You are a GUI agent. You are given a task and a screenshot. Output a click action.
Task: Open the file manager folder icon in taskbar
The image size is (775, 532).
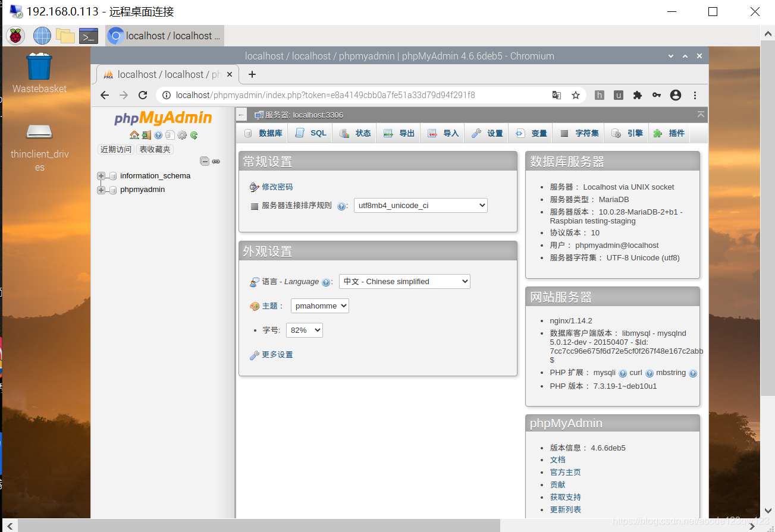click(65, 36)
